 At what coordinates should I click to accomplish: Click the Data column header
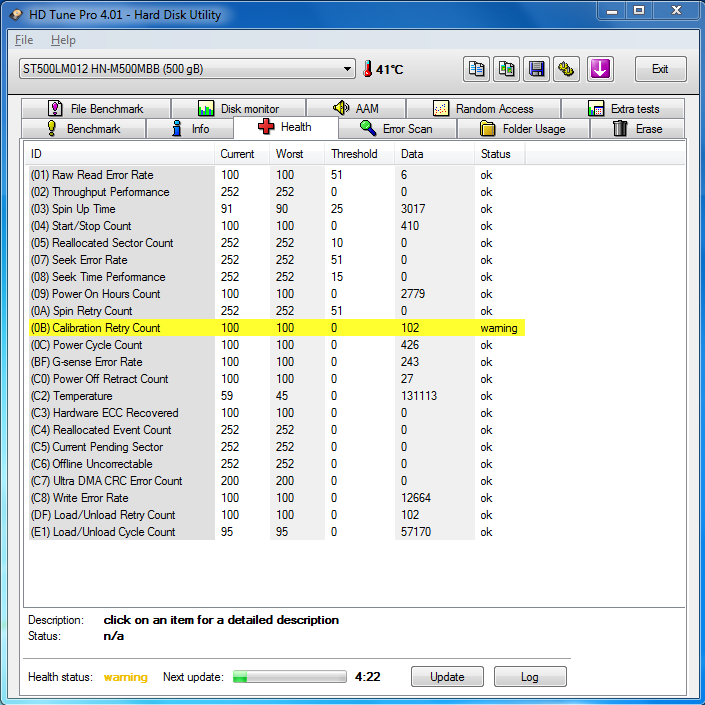[x=434, y=154]
